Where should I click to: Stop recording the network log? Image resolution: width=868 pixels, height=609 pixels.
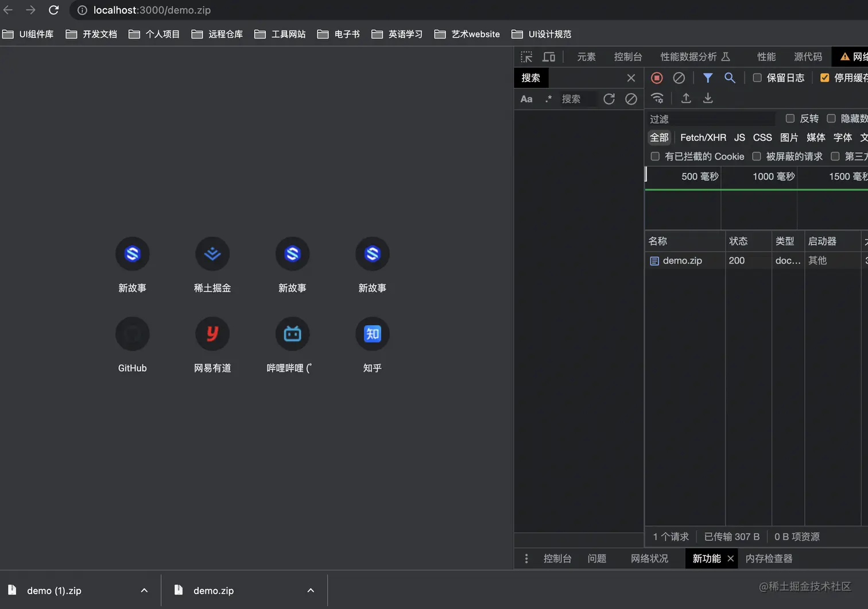[x=657, y=78]
